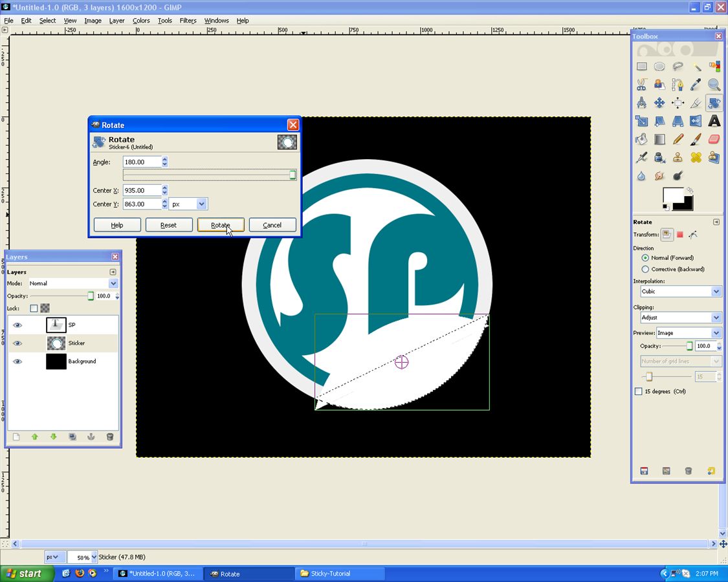Viewport: 728px width, 582px height.
Task: Click Reset in the Rotate dialog
Action: 168,225
